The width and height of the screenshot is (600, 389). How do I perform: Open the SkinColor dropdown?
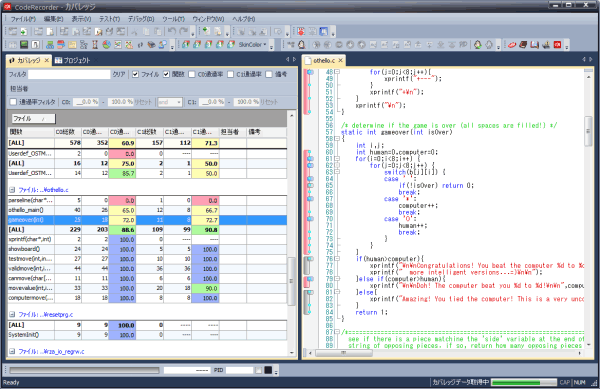coord(253,45)
